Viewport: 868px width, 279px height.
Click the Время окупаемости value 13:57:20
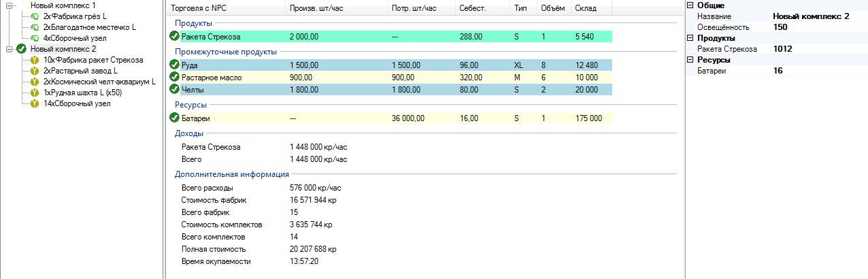coord(304,261)
